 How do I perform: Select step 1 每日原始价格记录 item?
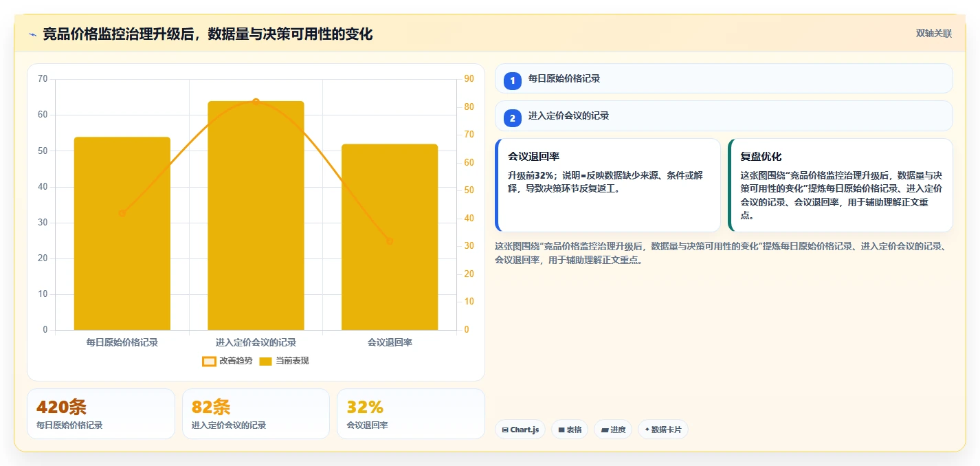click(724, 78)
